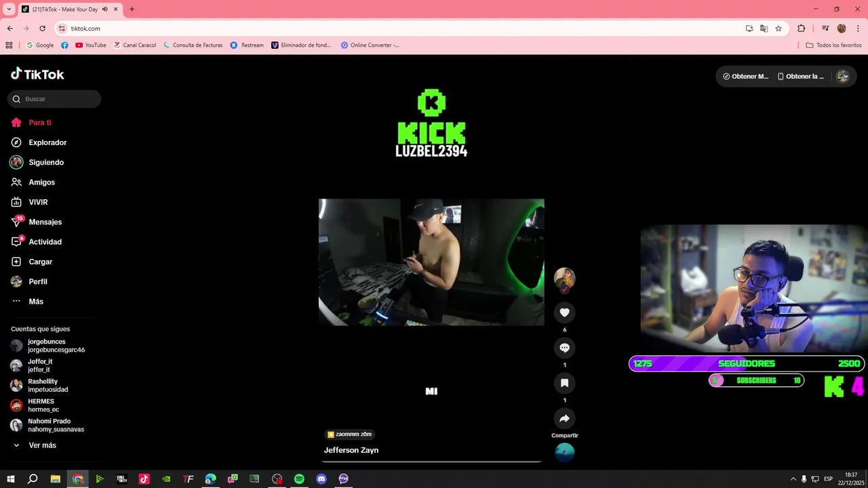This screenshot has width=868, height=488.
Task: Open 'Online Converter' bookmark
Action: pos(370,45)
